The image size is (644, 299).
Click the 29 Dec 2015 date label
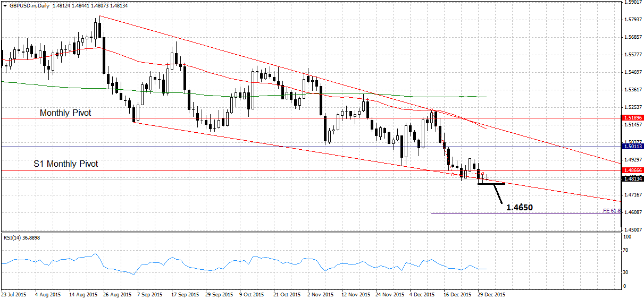pos(491,294)
